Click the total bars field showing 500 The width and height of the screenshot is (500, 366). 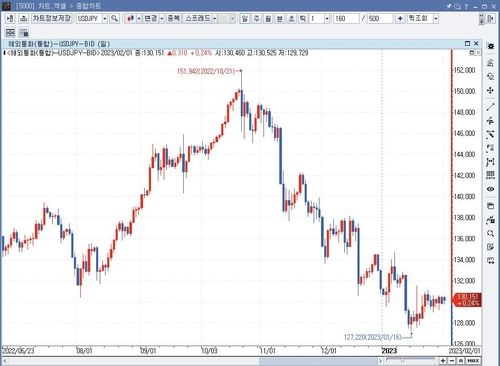point(380,19)
